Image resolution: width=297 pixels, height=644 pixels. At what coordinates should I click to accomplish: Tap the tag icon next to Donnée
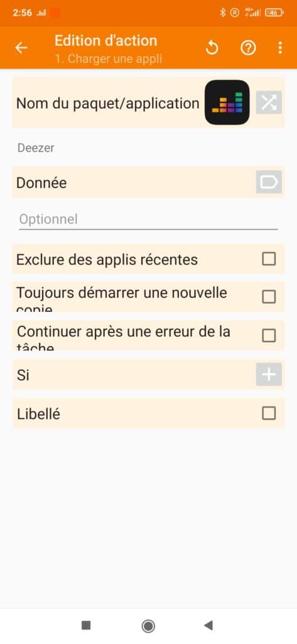(269, 182)
